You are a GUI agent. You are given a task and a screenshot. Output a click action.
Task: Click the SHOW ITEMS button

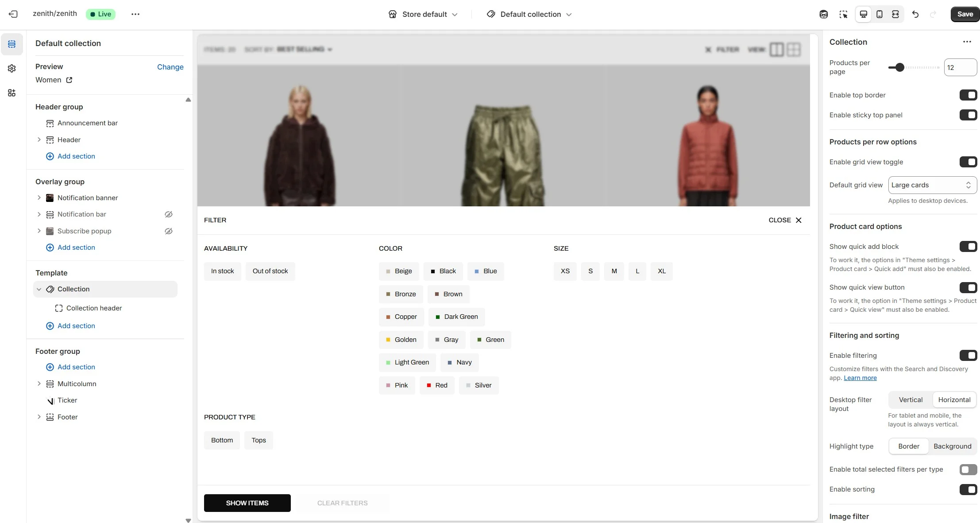coord(247,503)
